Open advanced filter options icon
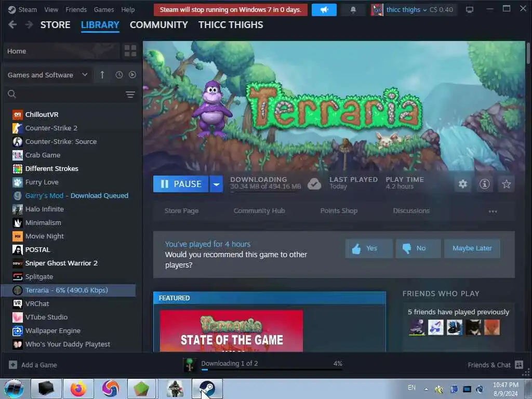 pos(130,95)
